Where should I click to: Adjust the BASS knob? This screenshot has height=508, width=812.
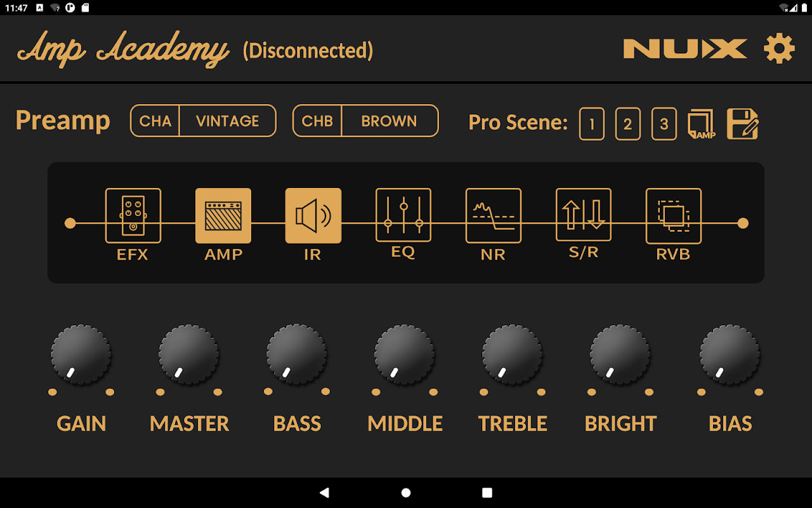pos(296,354)
